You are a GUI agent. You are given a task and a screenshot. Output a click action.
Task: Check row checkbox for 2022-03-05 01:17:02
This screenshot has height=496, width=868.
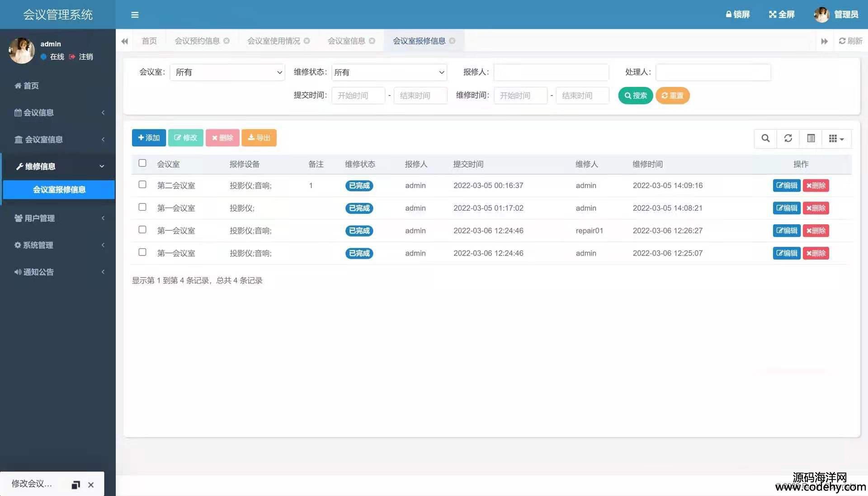(142, 207)
